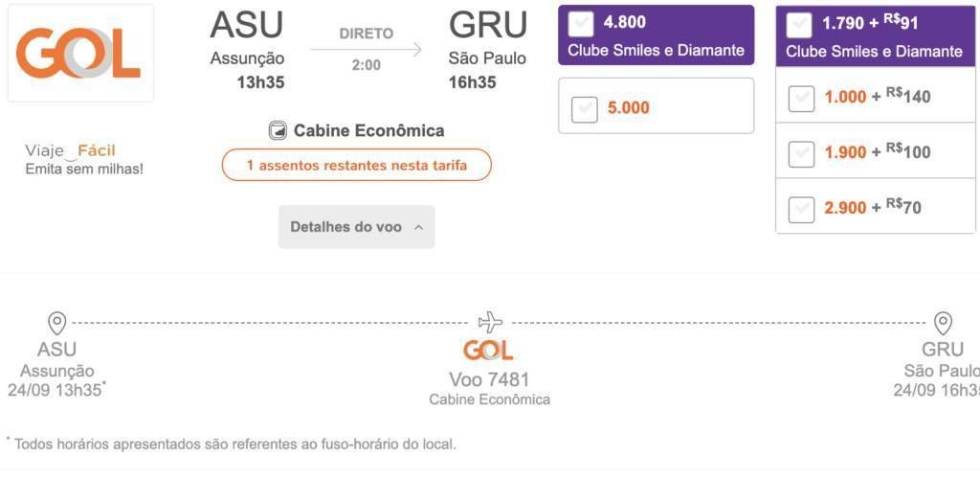The image size is (980, 478).
Task: Click the Voo 7481 flight number
Action: click(x=489, y=379)
